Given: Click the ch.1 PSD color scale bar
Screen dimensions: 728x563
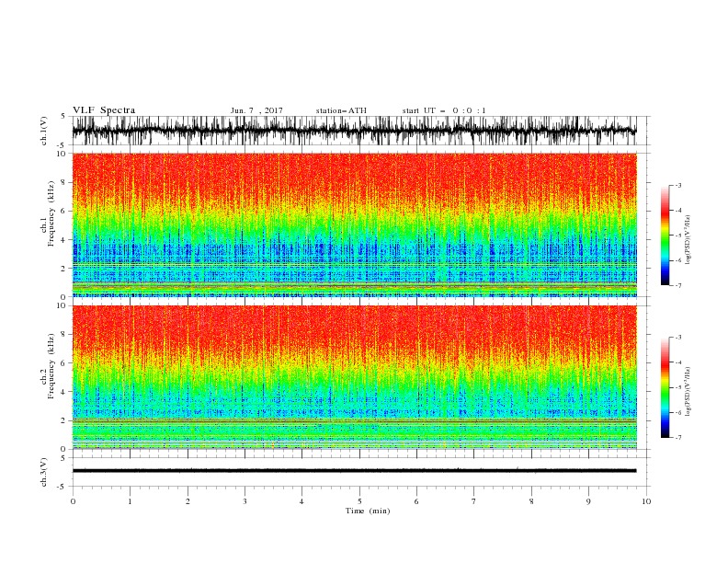Looking at the screenshot, I should pos(665,236).
